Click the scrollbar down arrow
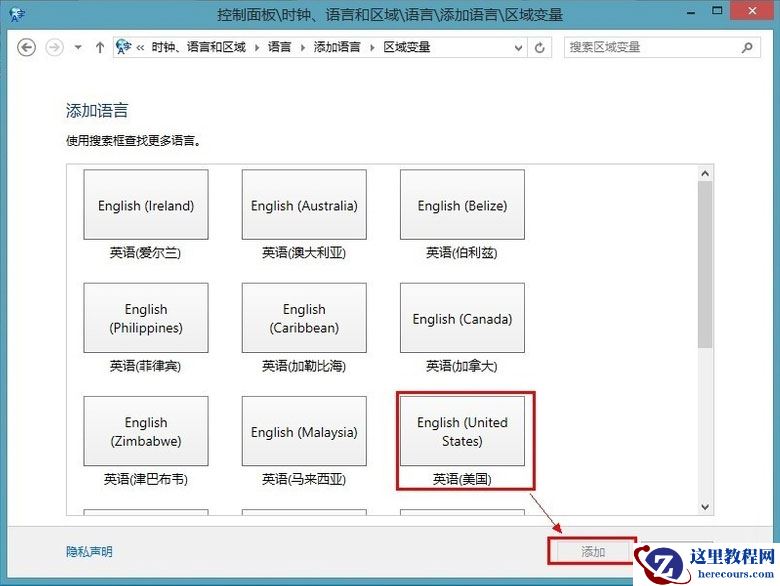Viewport: 780px width, 586px height. pyautogui.click(x=705, y=507)
